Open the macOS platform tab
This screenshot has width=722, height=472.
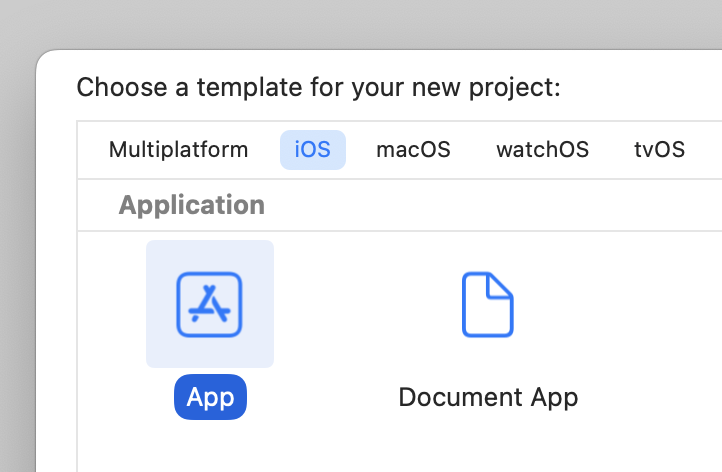[413, 150]
